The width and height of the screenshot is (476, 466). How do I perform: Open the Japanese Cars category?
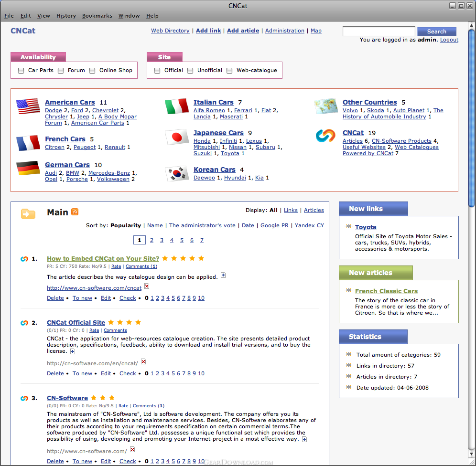[218, 133]
